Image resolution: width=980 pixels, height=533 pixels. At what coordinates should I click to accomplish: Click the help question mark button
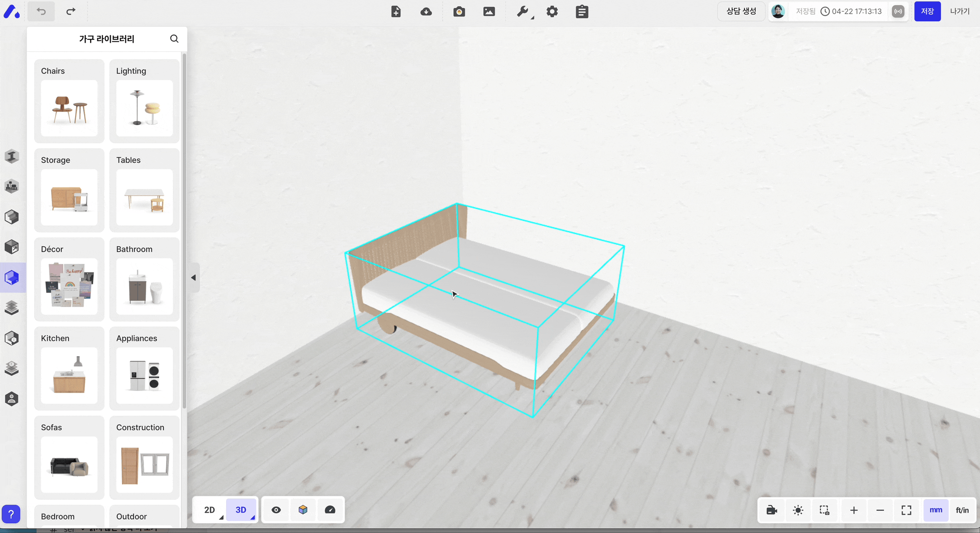(11, 514)
